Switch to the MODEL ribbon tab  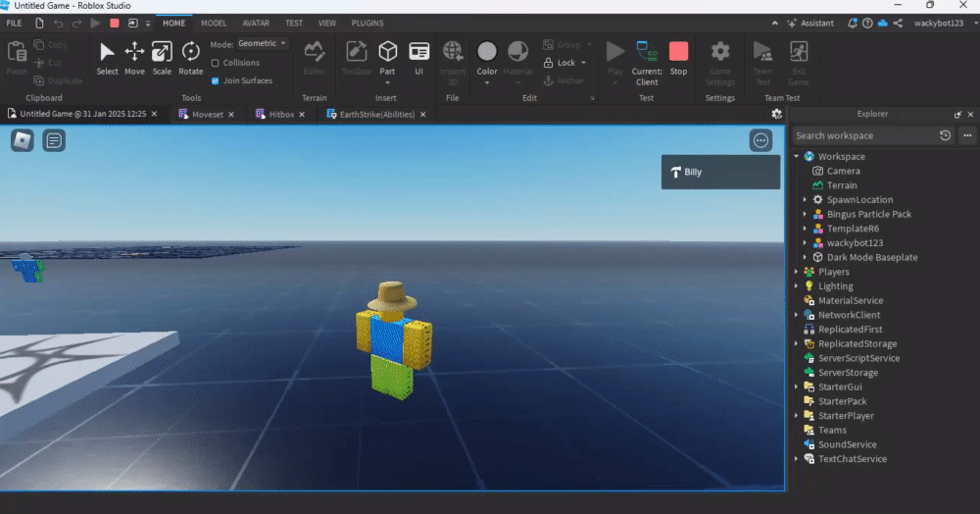coord(214,24)
